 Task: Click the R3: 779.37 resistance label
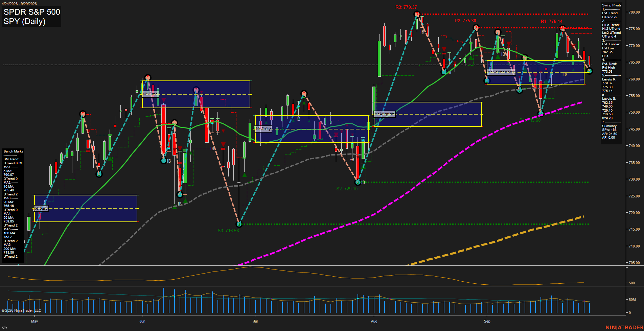pos(406,7)
